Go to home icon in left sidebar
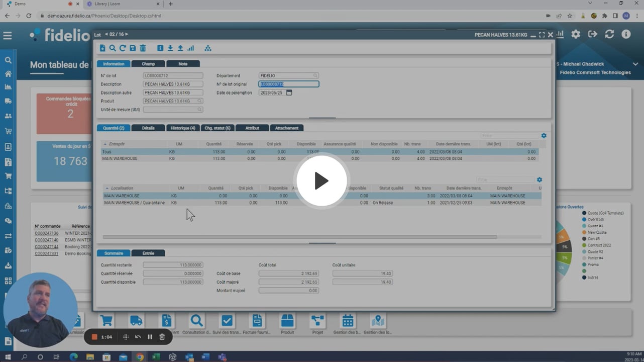 tap(8, 74)
